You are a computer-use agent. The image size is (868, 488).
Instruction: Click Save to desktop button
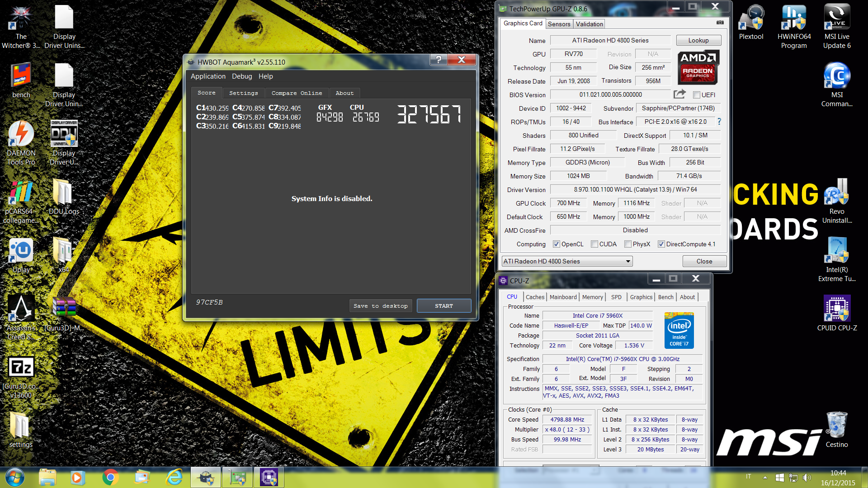[x=381, y=306]
